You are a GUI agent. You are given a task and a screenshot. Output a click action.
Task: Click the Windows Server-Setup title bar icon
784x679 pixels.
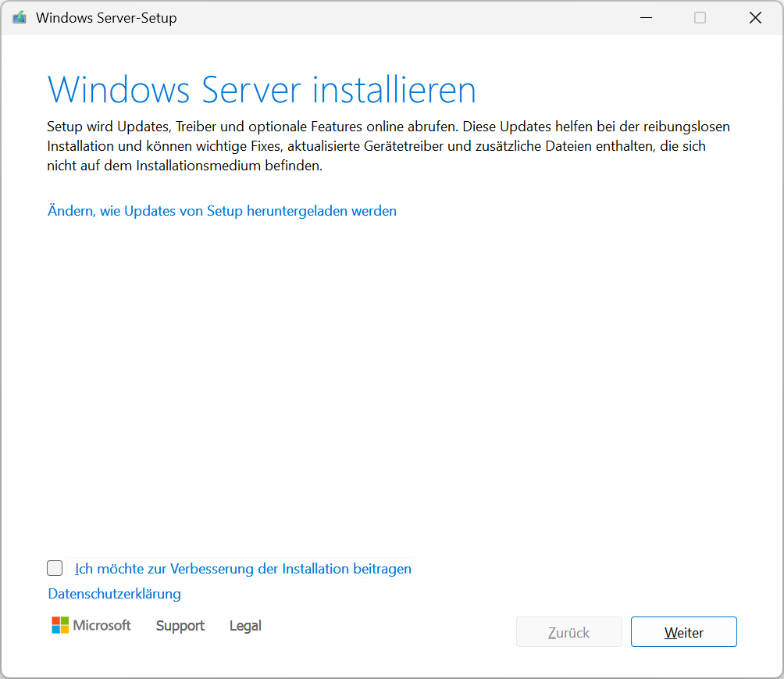coord(19,18)
